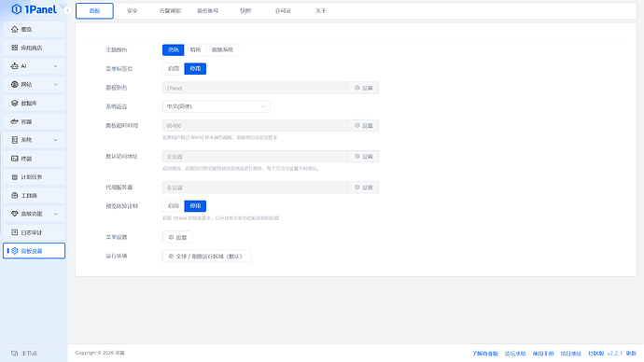Click the 1Panel logo
644x362 pixels.
tap(35, 9)
